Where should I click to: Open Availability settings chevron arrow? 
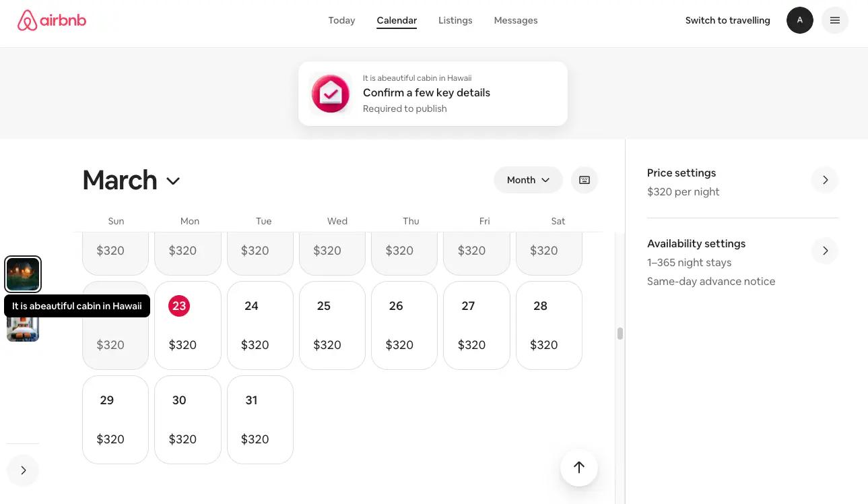[825, 251]
